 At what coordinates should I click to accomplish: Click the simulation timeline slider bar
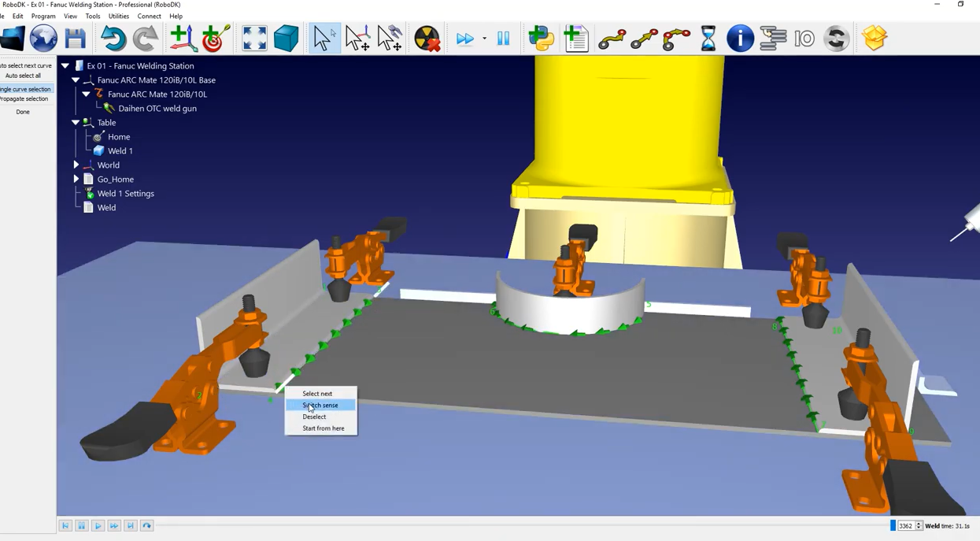click(520, 525)
